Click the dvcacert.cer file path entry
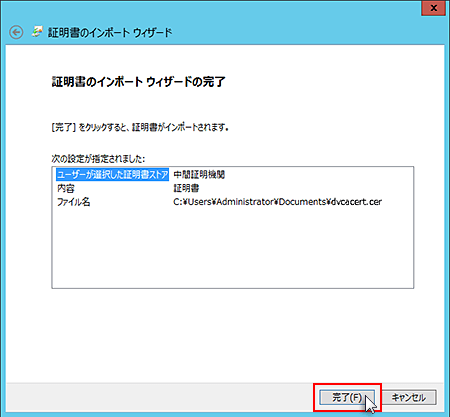Screen dimensions: 450x417 click(x=277, y=202)
